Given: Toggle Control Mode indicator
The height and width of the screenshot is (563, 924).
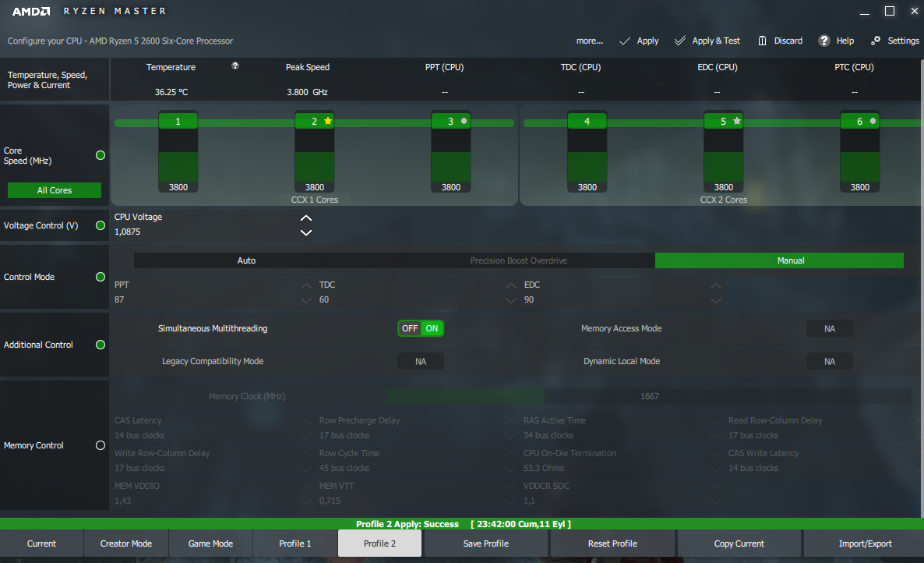Looking at the screenshot, I should click(101, 277).
